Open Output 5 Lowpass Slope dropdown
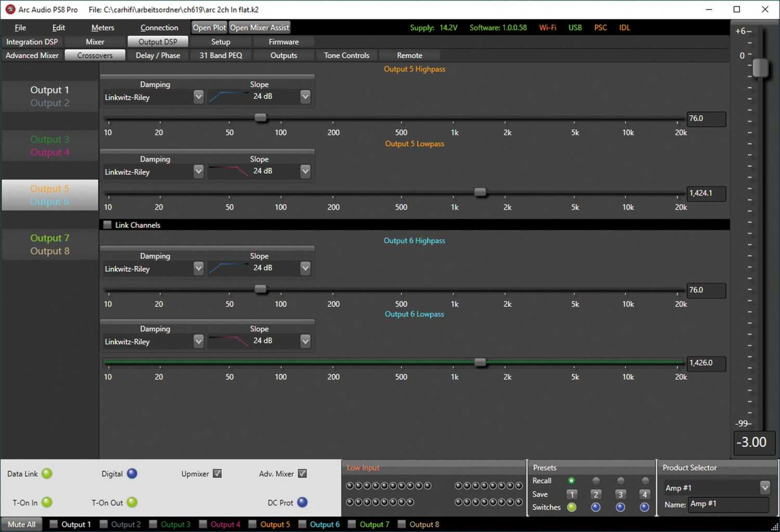 point(305,171)
